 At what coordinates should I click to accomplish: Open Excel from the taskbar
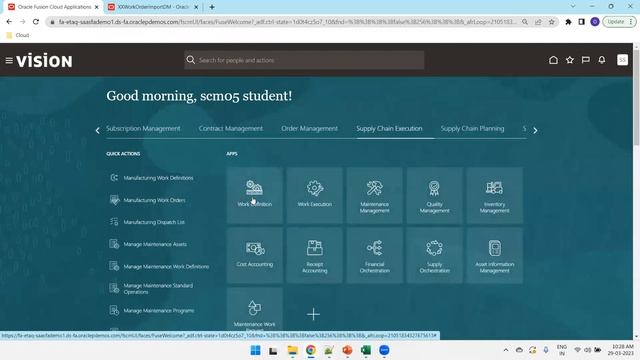click(x=366, y=350)
